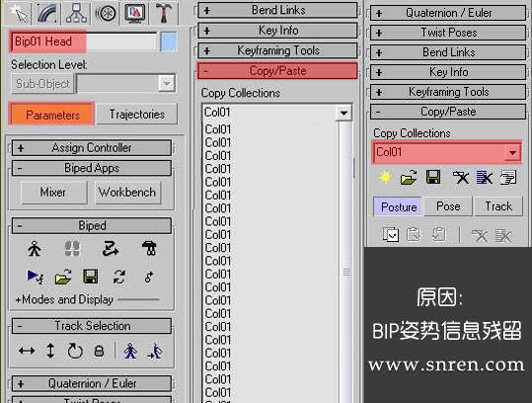
Task: Collapse the Biped rollout header
Action: [x=92, y=226]
